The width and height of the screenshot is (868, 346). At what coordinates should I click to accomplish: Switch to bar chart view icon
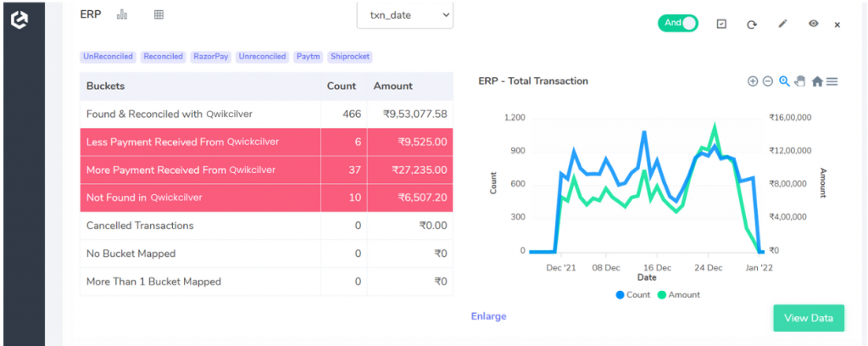click(122, 15)
